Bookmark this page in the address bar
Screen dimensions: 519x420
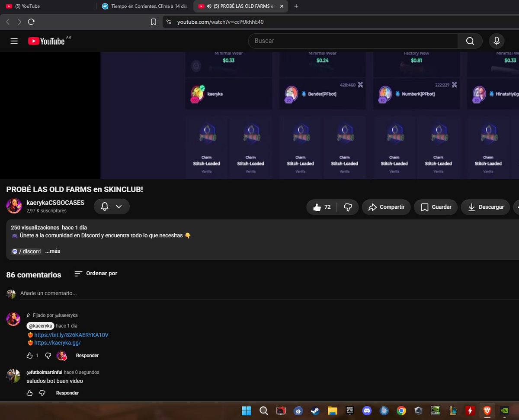[x=154, y=22]
